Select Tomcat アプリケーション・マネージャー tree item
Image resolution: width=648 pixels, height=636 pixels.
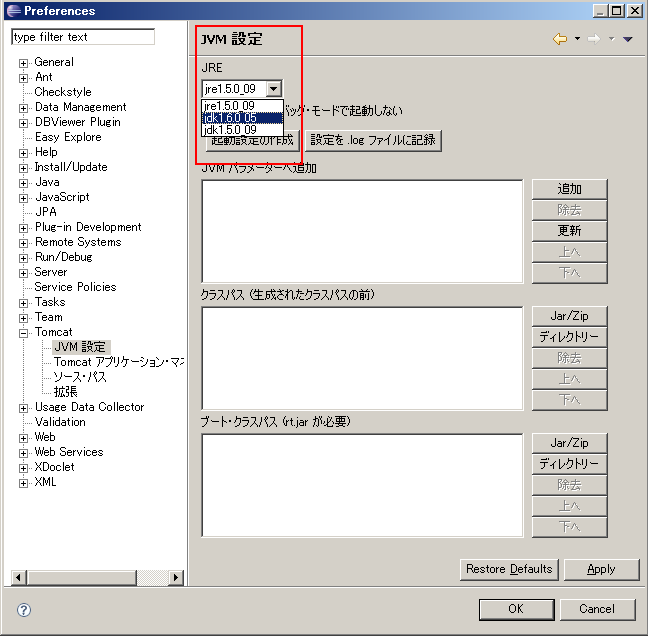point(119,362)
